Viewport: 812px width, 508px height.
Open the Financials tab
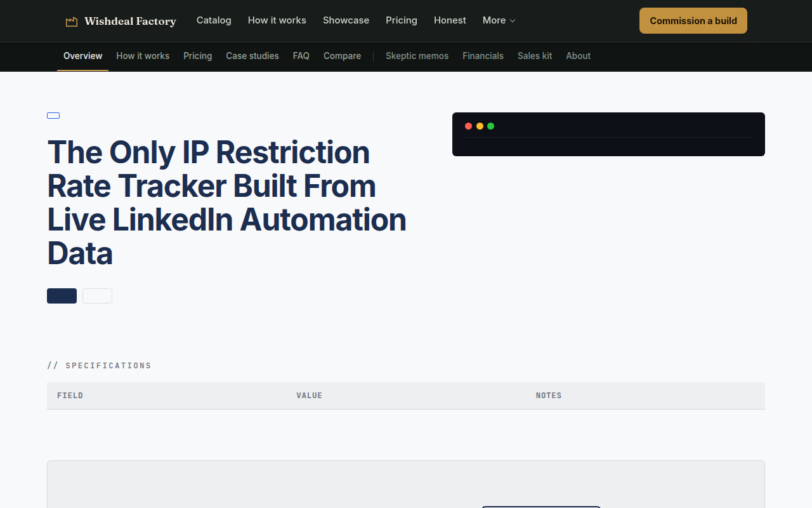click(483, 56)
